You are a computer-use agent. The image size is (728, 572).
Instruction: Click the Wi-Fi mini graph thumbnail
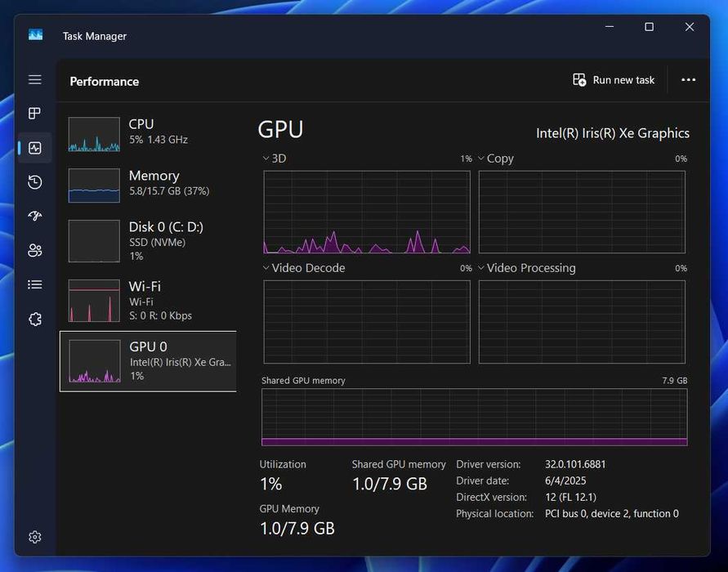click(x=94, y=301)
